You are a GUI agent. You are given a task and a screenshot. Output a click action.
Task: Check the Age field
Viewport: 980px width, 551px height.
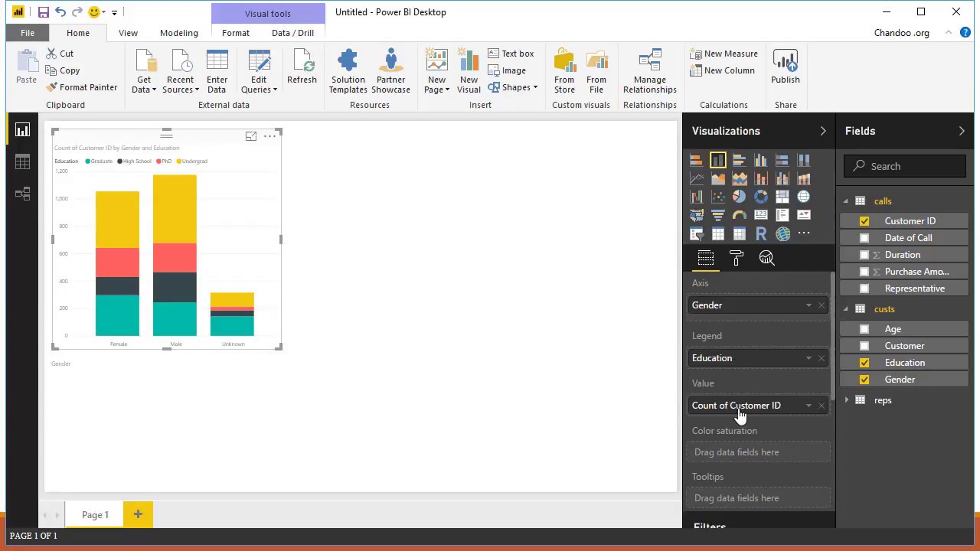864,329
